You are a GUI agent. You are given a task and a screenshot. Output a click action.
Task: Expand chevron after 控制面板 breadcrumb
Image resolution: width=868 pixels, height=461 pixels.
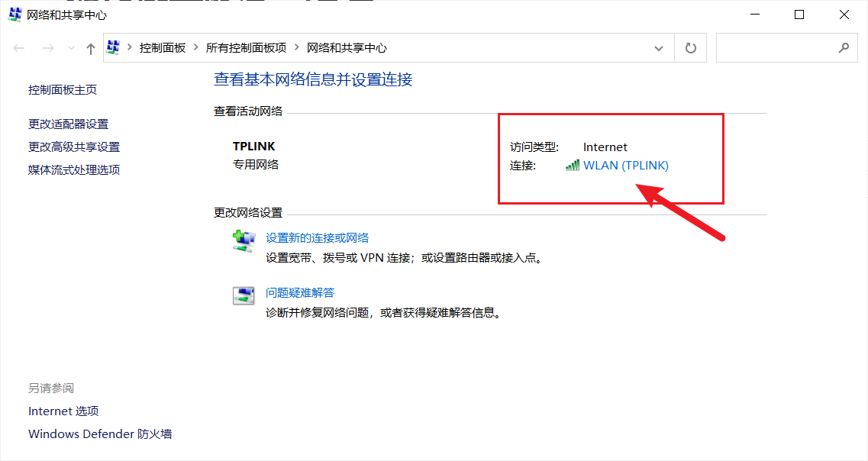[195, 47]
